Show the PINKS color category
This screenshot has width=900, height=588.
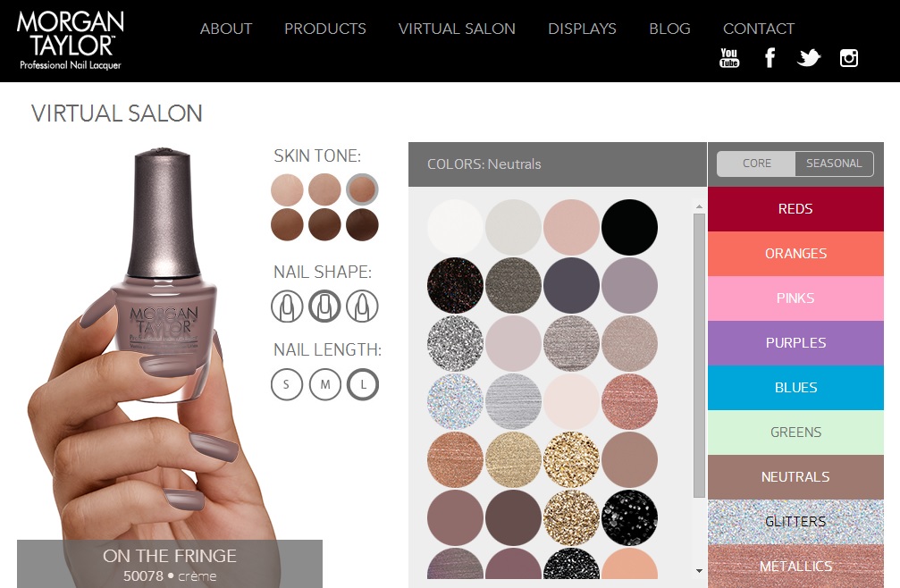click(x=795, y=298)
